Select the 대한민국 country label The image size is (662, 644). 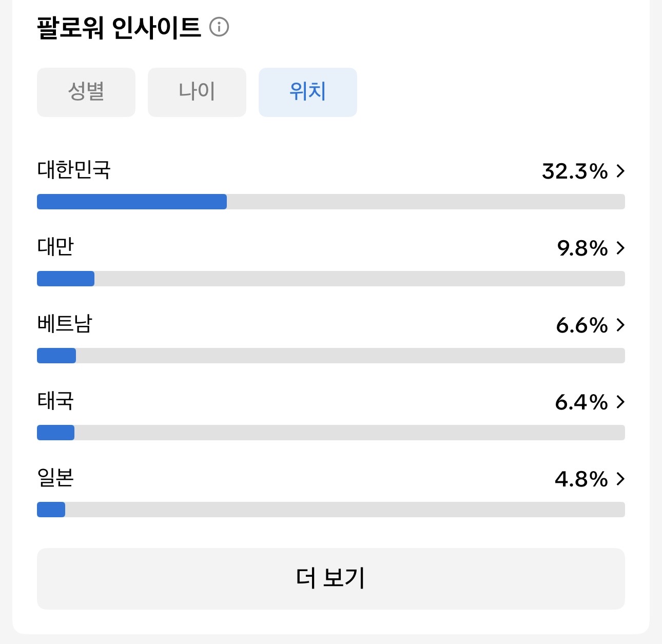74,170
